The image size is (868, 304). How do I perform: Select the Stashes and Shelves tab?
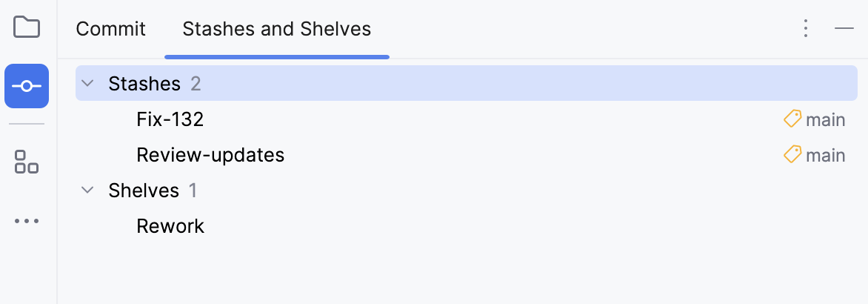277,30
